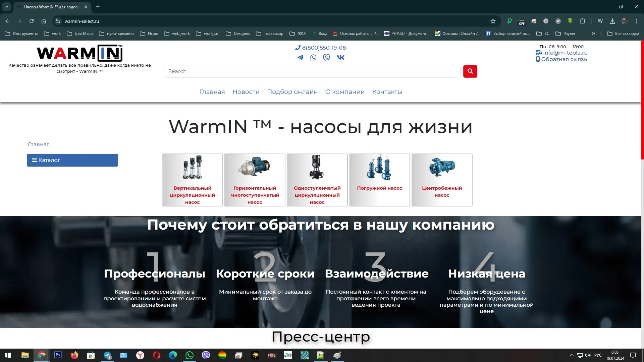The width and height of the screenshot is (644, 362).
Task: Open Viber from taskbar
Action: tap(206, 355)
